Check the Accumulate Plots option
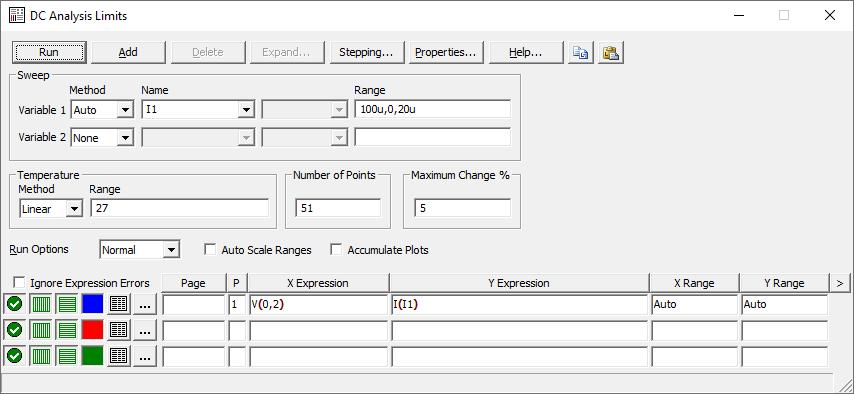The height and width of the screenshot is (394, 854). coord(337,250)
